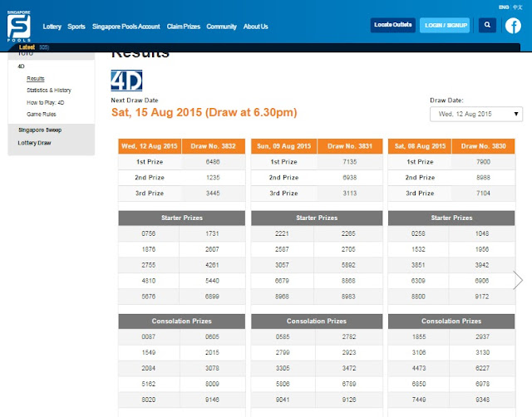
Task: Open the About Us menu
Action: pyautogui.click(x=255, y=27)
